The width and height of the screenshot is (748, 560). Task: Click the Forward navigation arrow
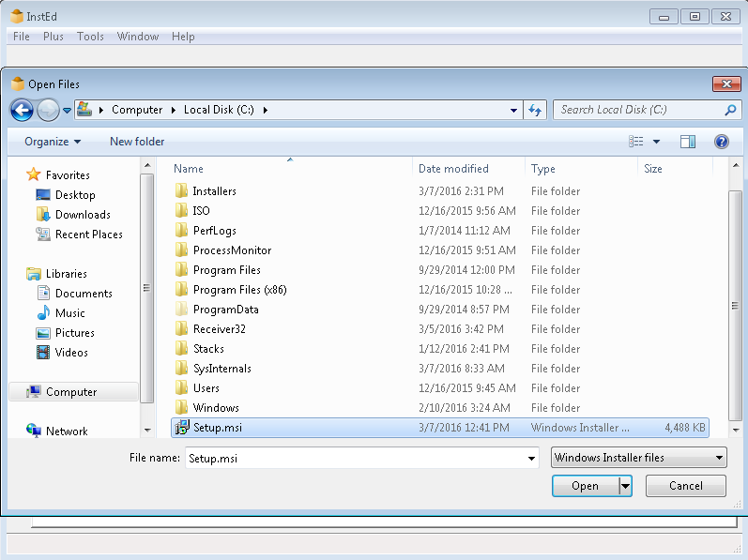48,111
